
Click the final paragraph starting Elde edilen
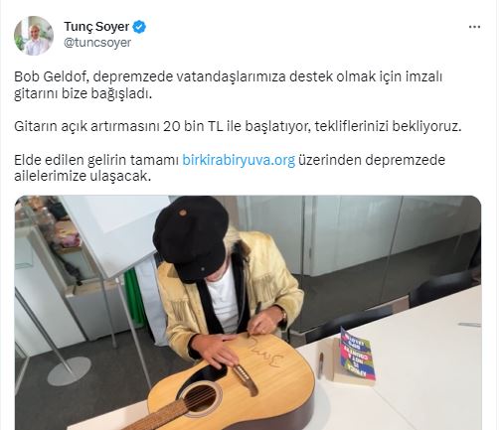click(x=230, y=168)
